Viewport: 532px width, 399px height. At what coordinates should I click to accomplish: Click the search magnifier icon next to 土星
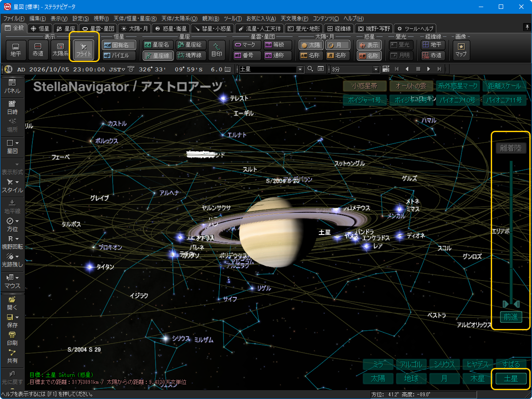pyautogui.click(x=310, y=69)
